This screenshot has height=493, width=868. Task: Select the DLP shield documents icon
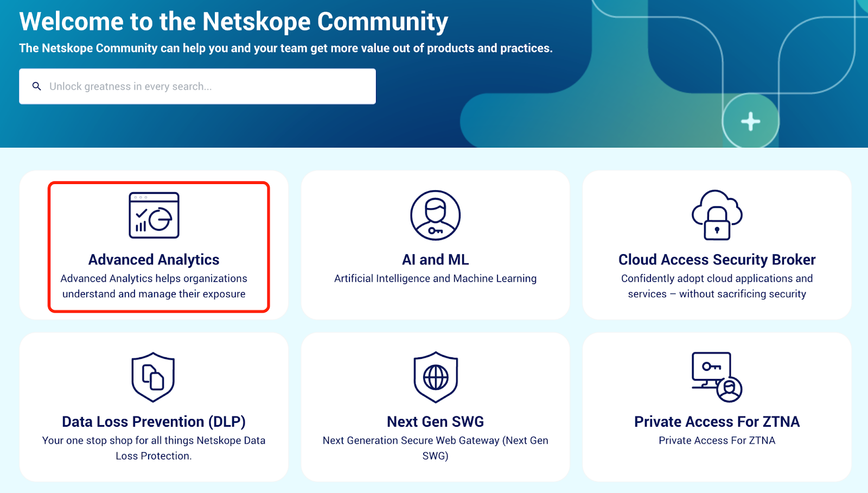click(x=154, y=377)
